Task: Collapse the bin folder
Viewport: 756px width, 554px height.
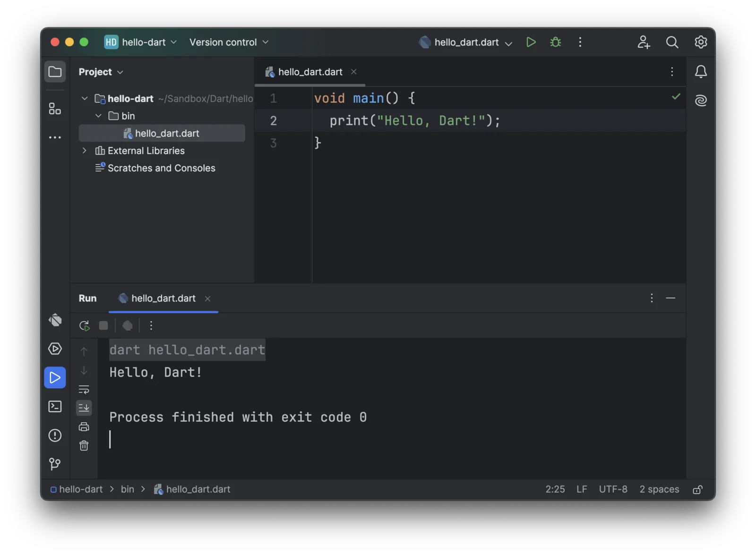Action: [98, 116]
